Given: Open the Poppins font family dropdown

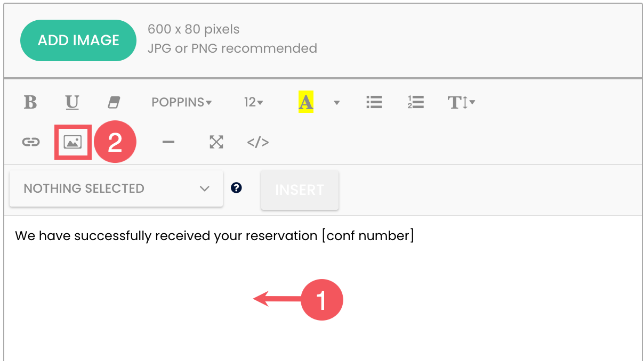Looking at the screenshot, I should [x=181, y=102].
